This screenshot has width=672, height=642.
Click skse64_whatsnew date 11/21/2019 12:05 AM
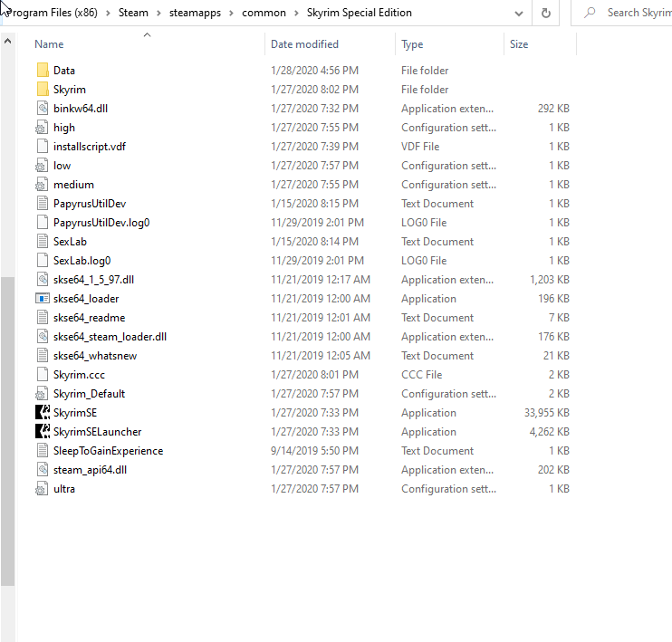320,356
